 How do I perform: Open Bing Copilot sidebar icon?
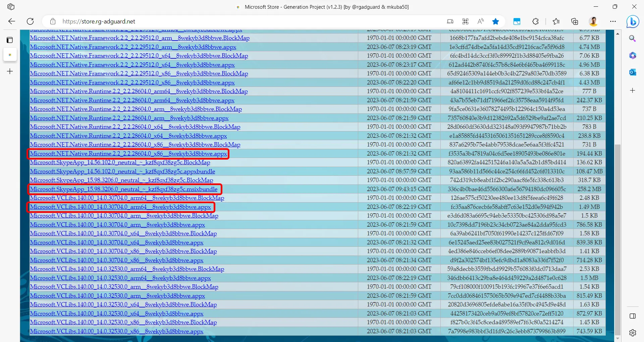pos(633,22)
